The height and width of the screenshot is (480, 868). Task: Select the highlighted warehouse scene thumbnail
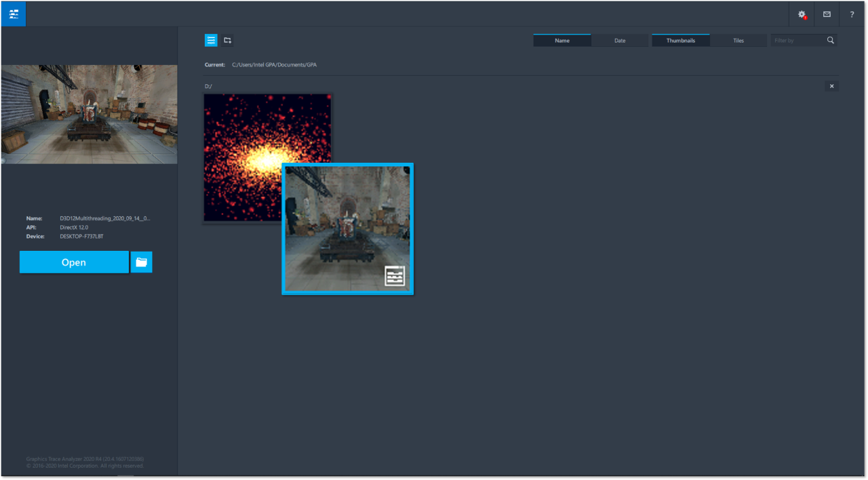347,228
